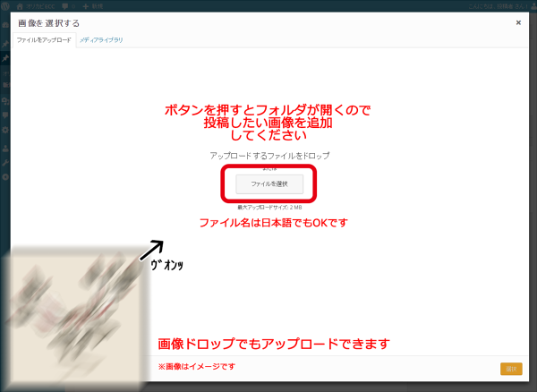
Task: Click the users icon in left sidebar
Action: click(x=5, y=148)
